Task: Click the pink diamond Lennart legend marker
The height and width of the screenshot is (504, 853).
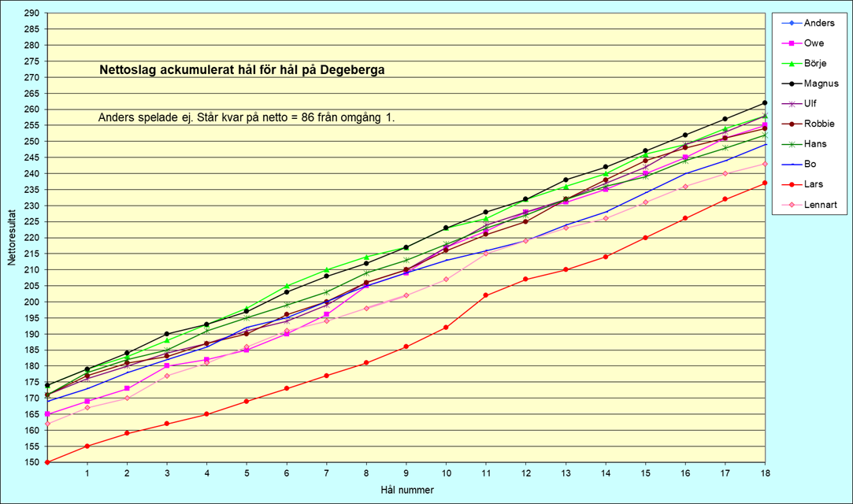Action: 788,205
